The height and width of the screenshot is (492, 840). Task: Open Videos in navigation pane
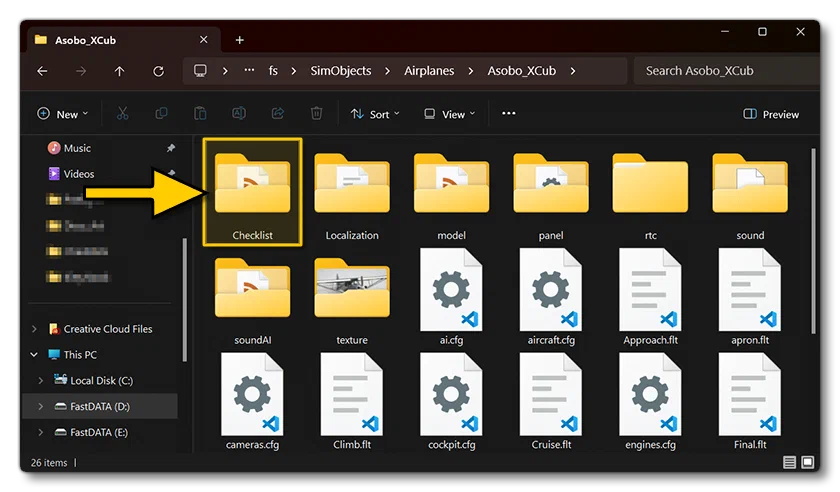tap(71, 174)
